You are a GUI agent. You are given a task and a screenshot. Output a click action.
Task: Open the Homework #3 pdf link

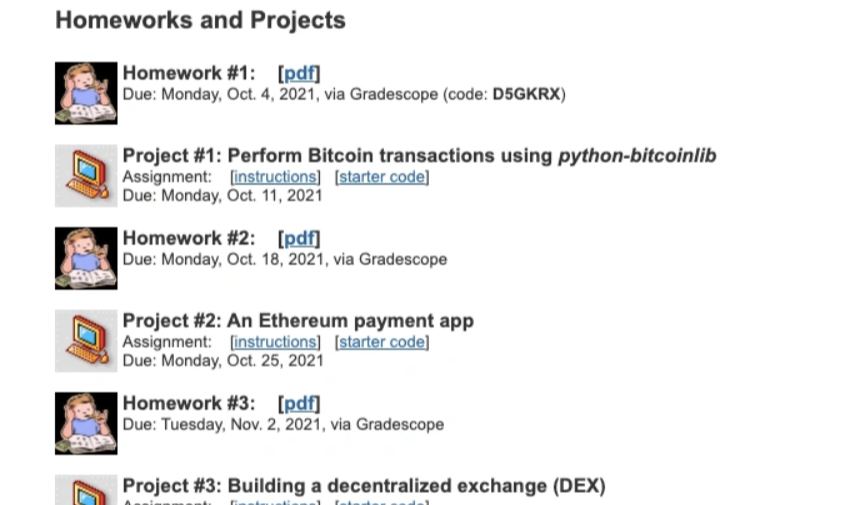point(299,403)
